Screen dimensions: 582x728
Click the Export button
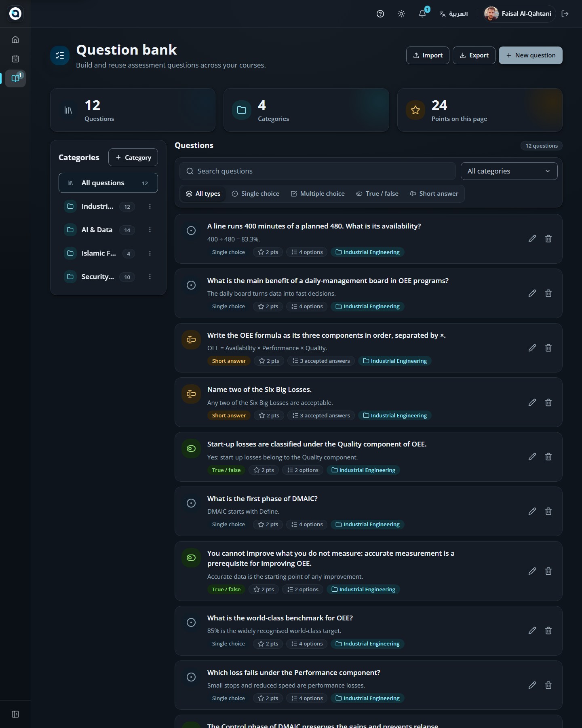(x=474, y=55)
